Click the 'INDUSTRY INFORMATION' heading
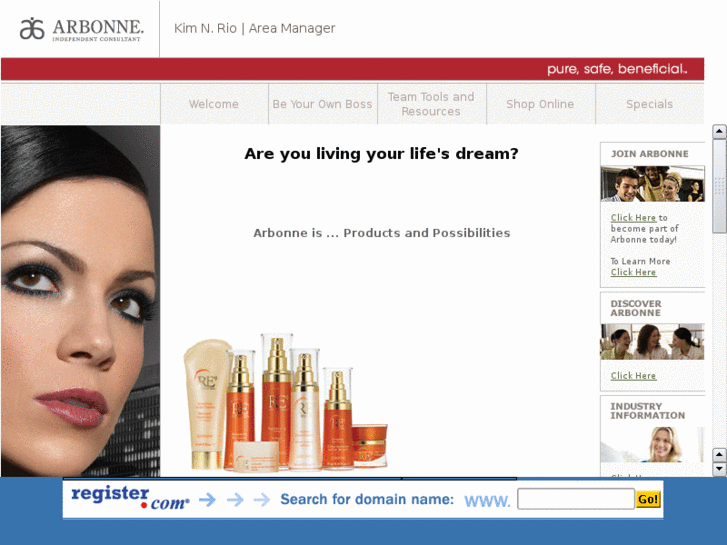 (647, 411)
